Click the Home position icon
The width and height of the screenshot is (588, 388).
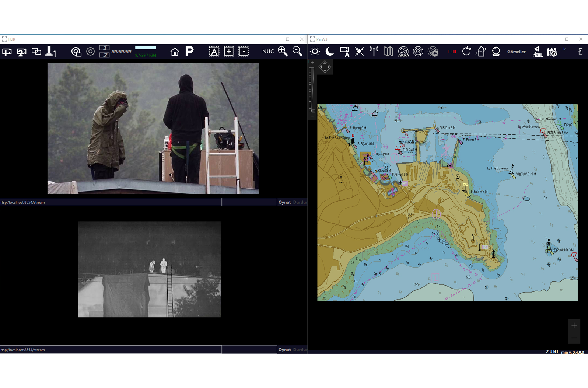175,52
